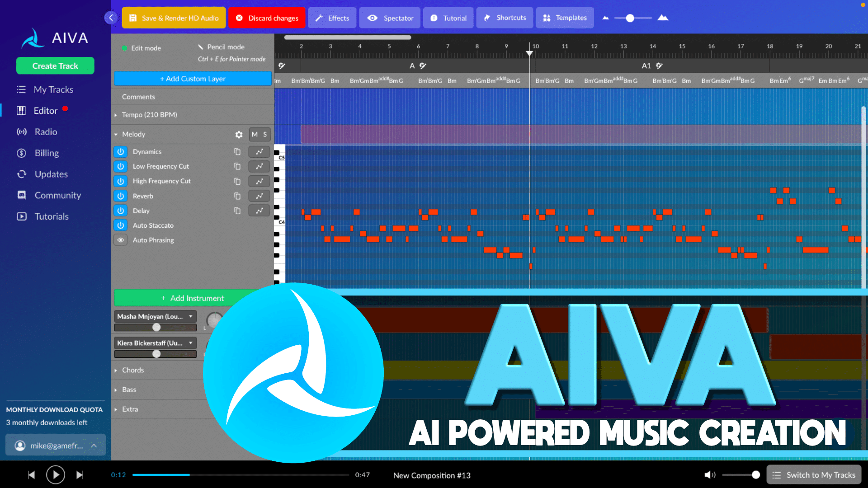
Task: Click the Spectator view icon
Action: tap(373, 18)
